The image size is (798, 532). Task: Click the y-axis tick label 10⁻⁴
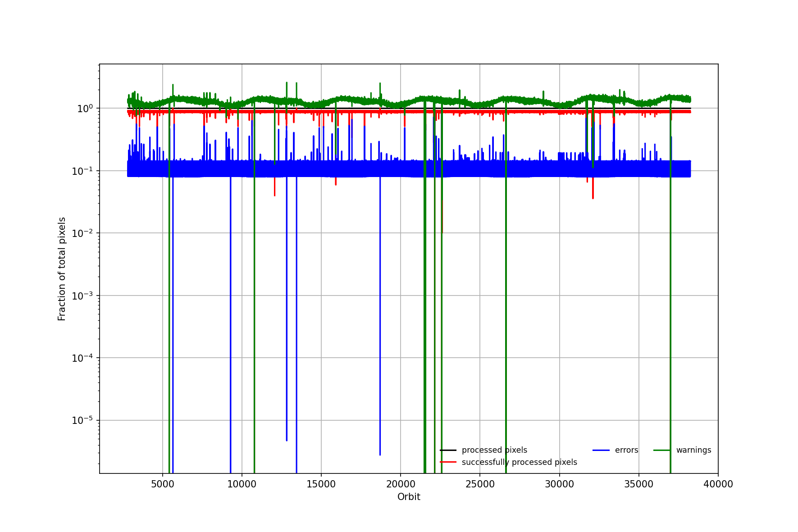click(82, 358)
